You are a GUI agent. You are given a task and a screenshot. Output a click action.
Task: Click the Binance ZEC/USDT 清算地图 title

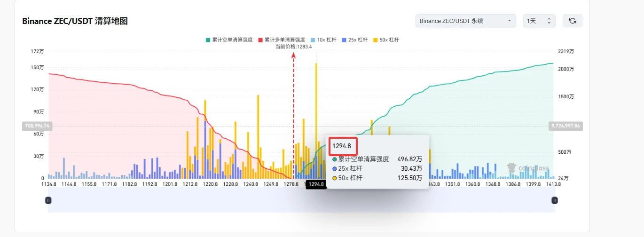click(75, 21)
